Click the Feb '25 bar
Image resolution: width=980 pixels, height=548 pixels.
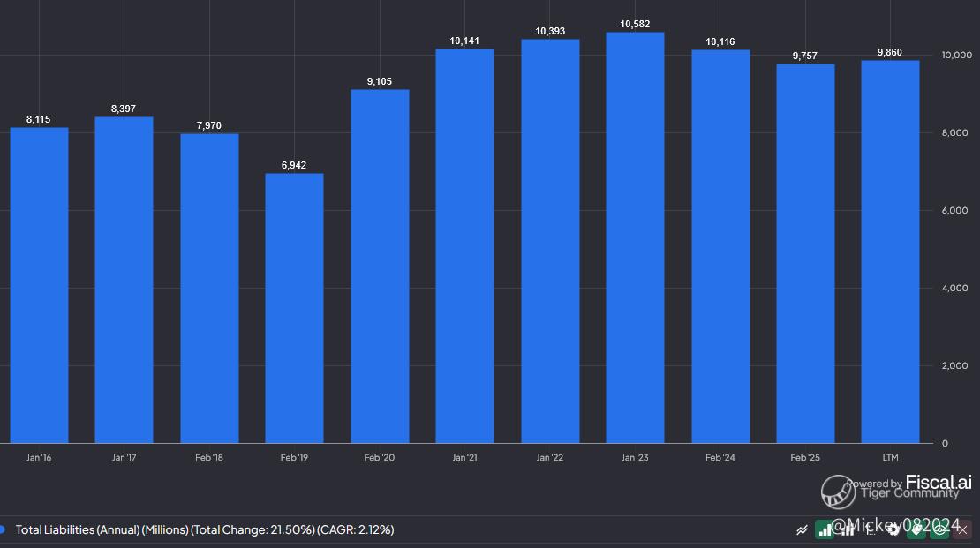click(805, 253)
